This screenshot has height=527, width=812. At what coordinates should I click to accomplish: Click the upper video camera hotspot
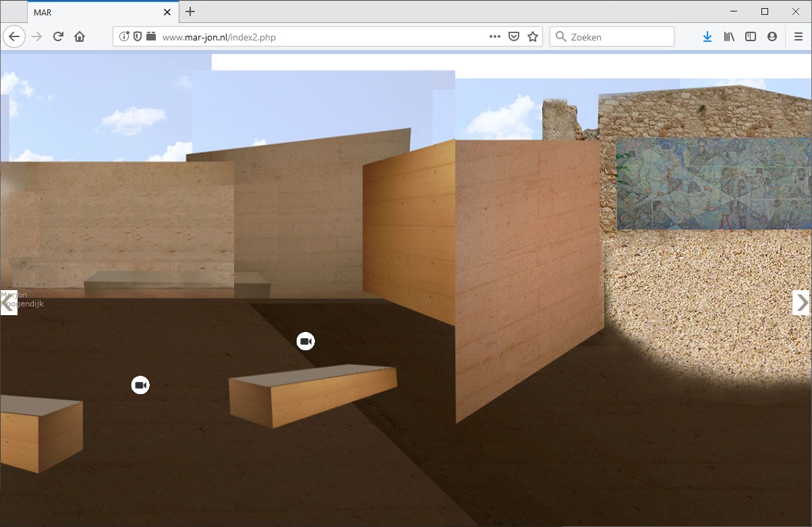[306, 341]
